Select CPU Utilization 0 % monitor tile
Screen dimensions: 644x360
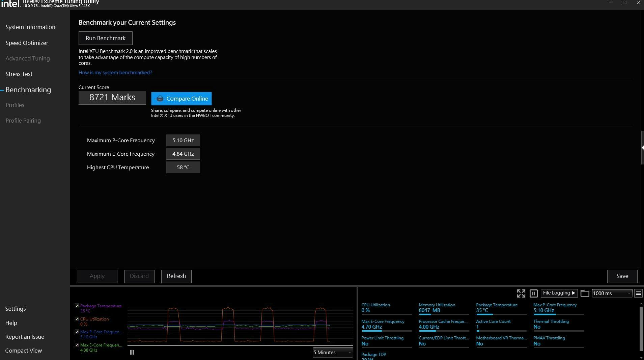tap(387, 309)
